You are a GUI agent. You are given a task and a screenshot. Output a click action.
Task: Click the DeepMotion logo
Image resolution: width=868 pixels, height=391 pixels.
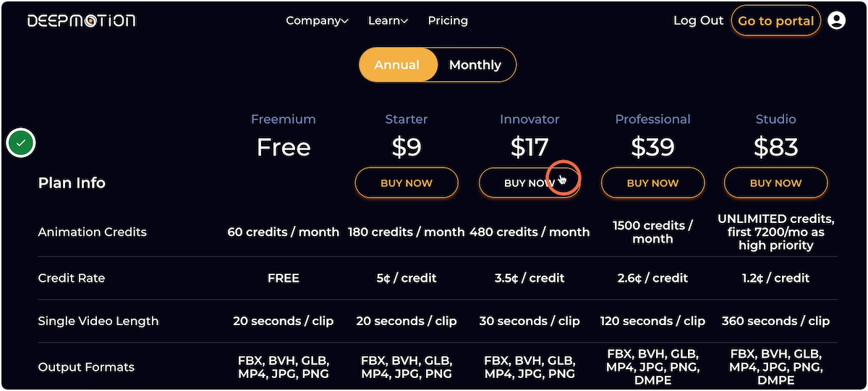click(82, 20)
